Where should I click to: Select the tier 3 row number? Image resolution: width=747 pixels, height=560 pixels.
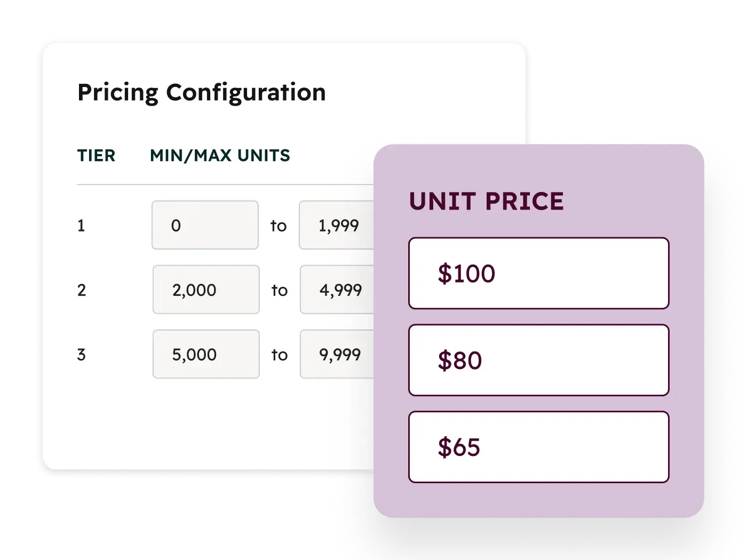[x=81, y=355]
